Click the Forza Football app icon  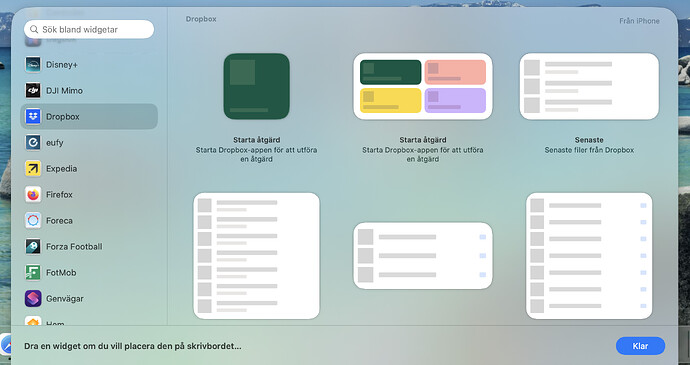(33, 247)
